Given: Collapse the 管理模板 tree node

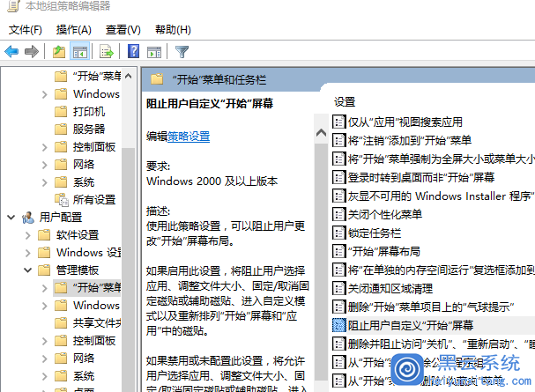Looking at the screenshot, I should click(x=28, y=270).
